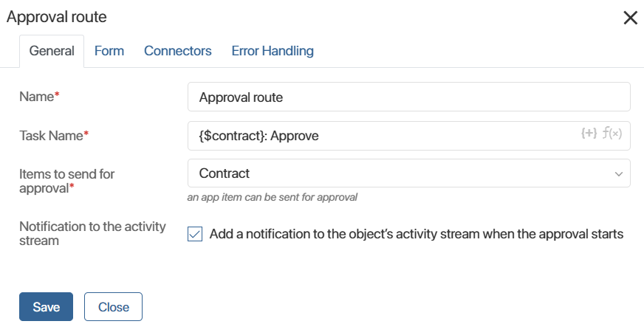Open the Connectors tab

[x=178, y=51]
